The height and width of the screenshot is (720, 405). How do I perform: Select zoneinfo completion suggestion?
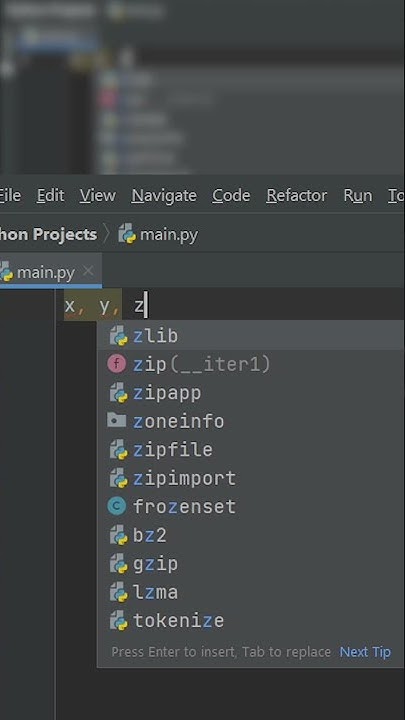point(251,421)
